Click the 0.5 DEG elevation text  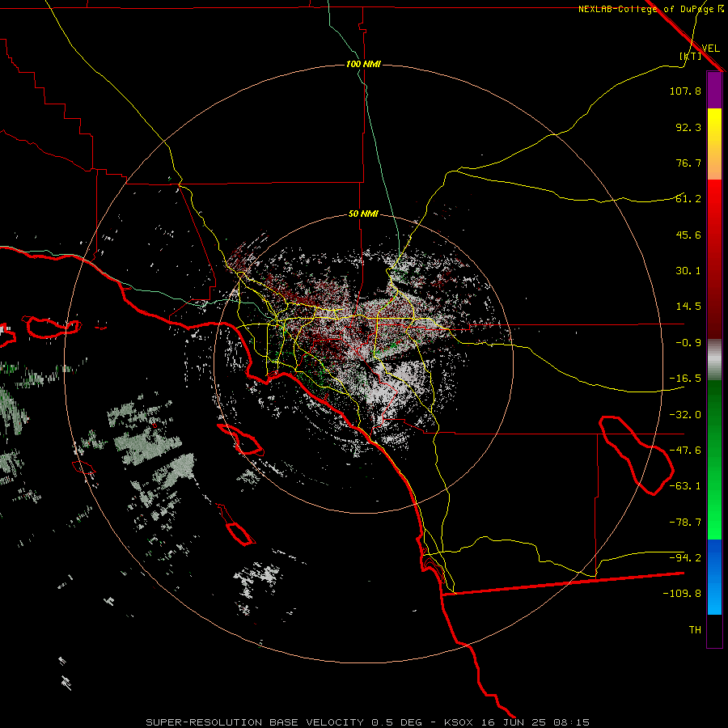[x=397, y=722]
